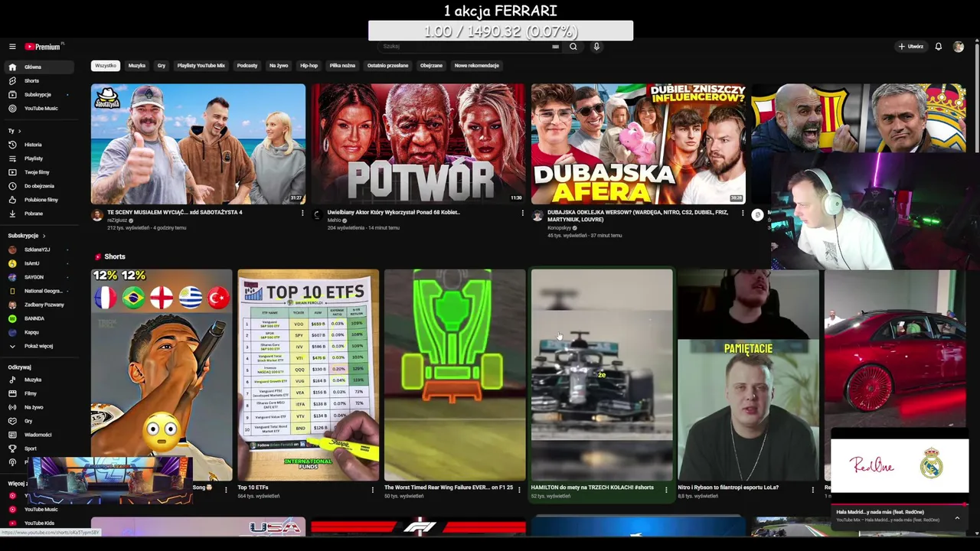Expand Subskrypcje section header chevron
The width and height of the screenshot is (980, 551).
(44, 236)
